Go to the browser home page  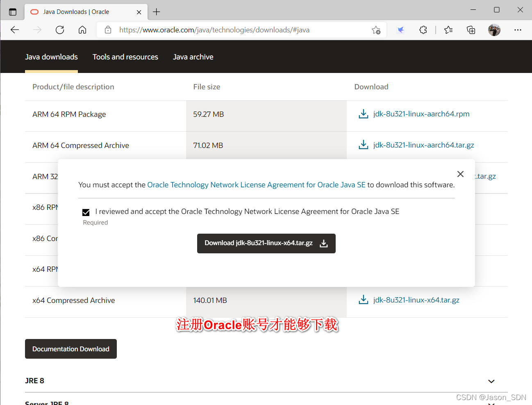click(82, 30)
